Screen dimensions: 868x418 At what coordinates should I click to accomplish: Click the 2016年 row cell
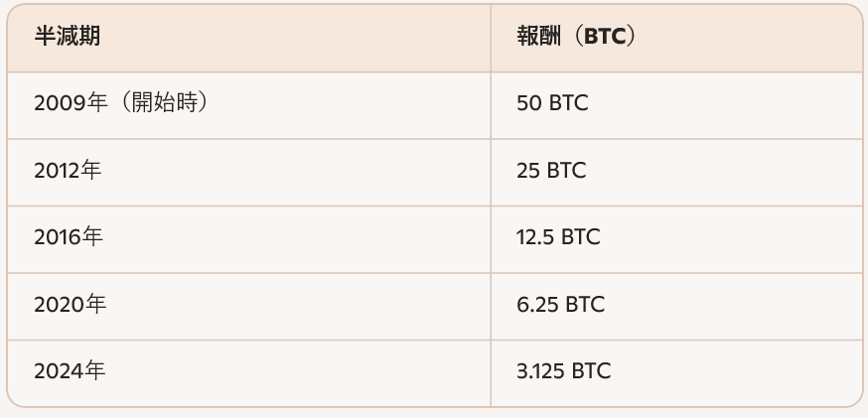pyautogui.click(x=68, y=237)
